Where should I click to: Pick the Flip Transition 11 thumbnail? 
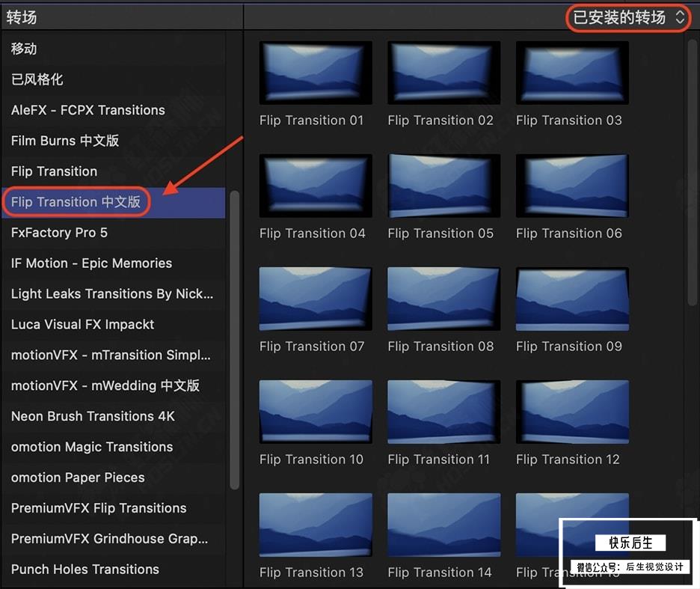pyautogui.click(x=443, y=412)
